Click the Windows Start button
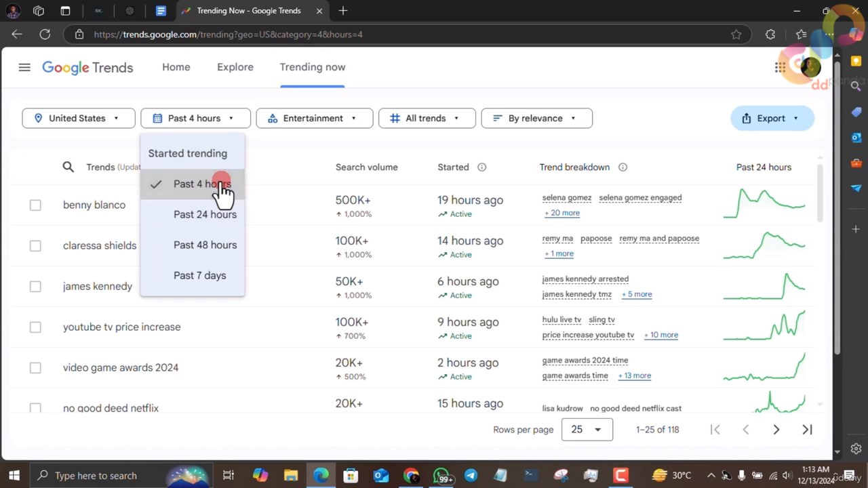This screenshot has width=868, height=488. click(x=14, y=475)
